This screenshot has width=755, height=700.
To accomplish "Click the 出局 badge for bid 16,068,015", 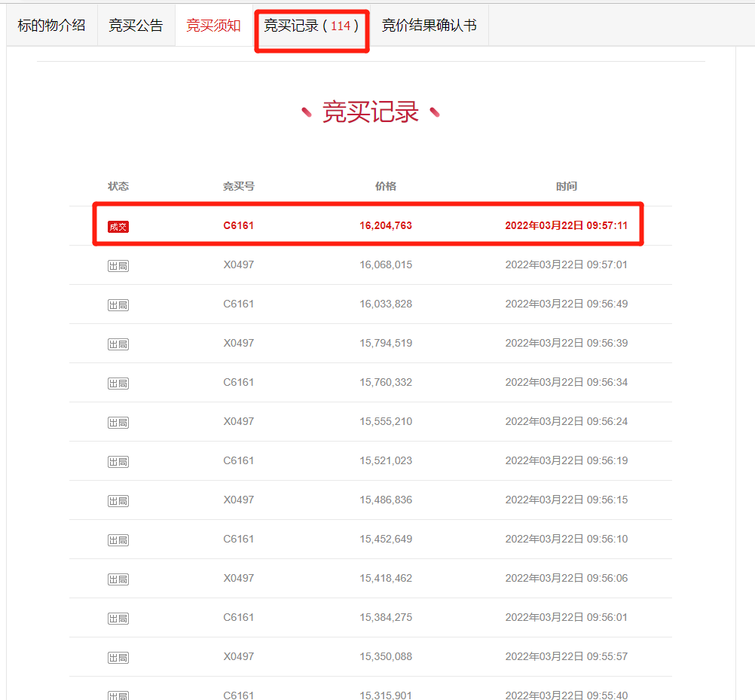I will (118, 265).
